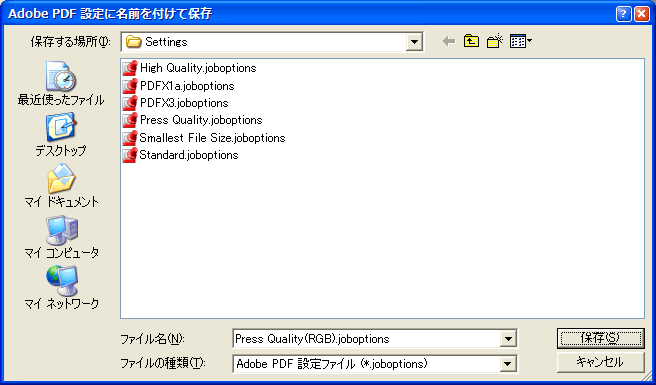The image size is (656, 385).
Task: Select the Standard.joboptions filename
Action: 189,155
